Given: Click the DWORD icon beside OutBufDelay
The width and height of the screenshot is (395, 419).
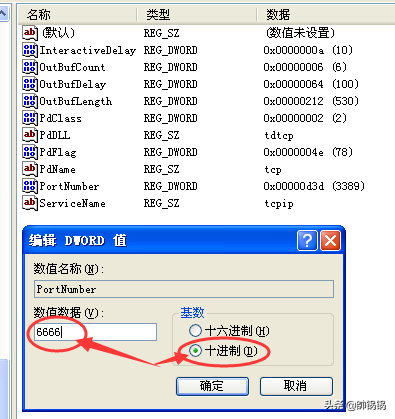Looking at the screenshot, I should [x=30, y=84].
